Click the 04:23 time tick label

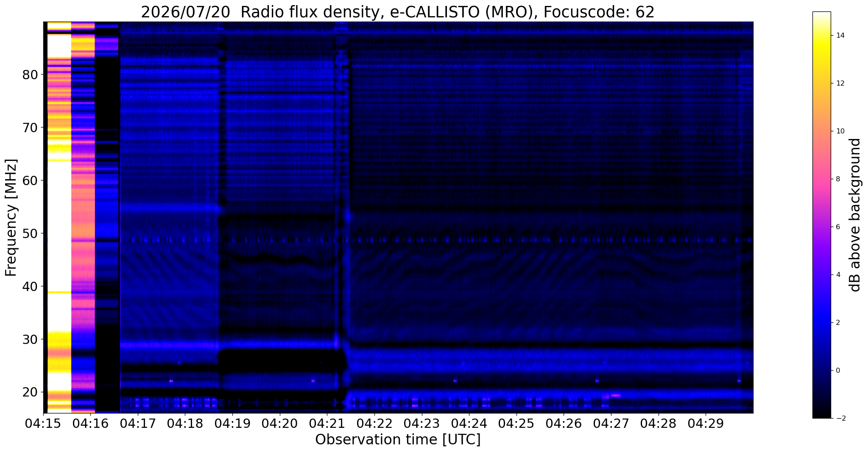(421, 424)
